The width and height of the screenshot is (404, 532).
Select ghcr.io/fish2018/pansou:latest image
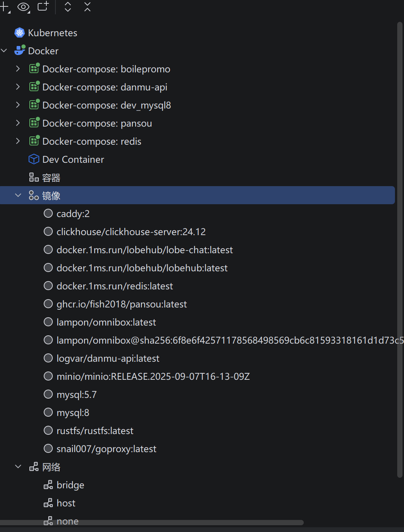point(122,304)
